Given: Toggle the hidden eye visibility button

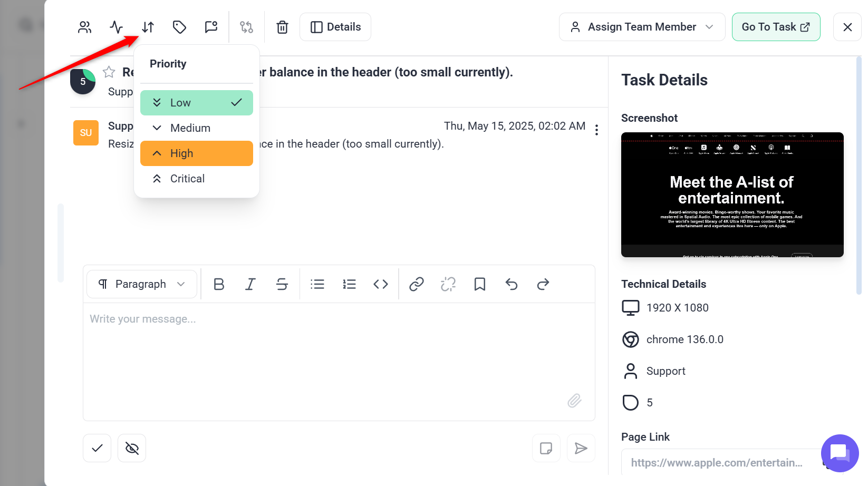Looking at the screenshot, I should pyautogui.click(x=132, y=448).
